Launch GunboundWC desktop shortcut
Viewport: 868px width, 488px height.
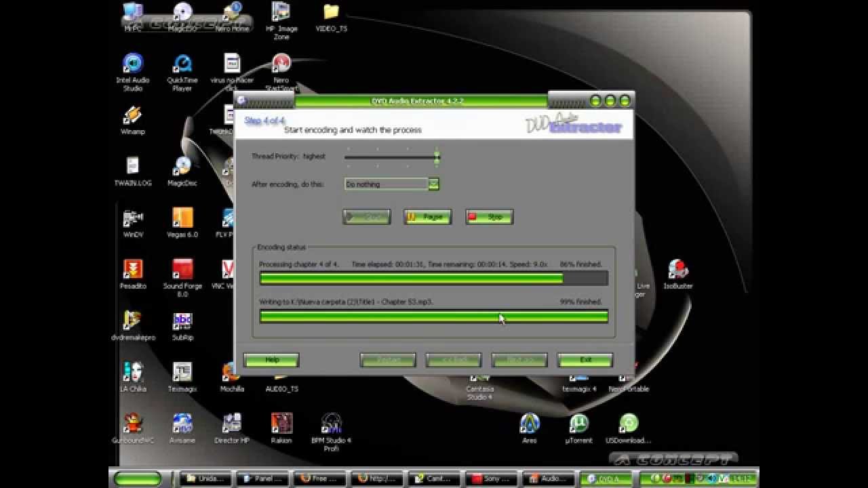pyautogui.click(x=133, y=429)
